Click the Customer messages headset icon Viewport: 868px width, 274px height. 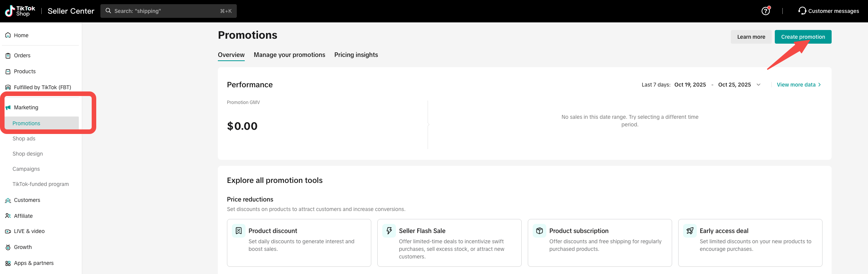point(802,11)
